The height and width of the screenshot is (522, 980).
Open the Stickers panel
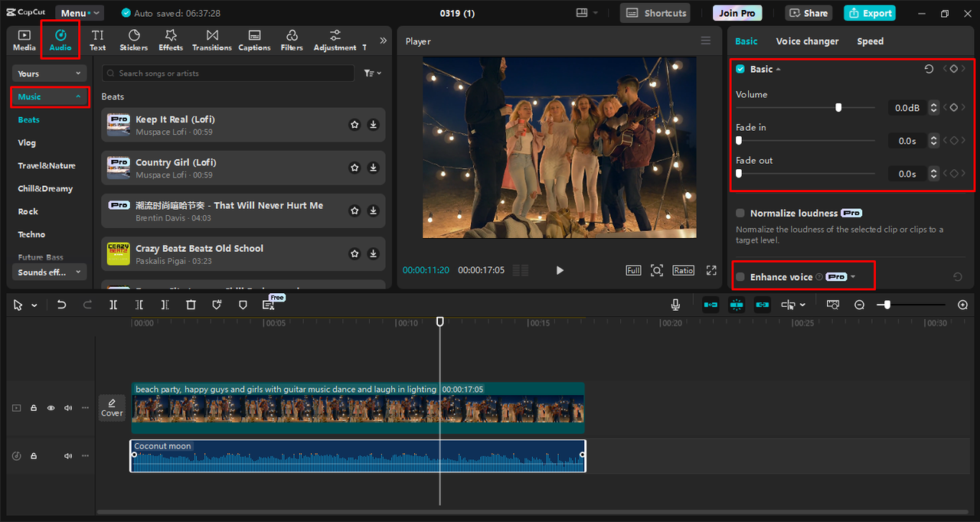[x=134, y=40]
